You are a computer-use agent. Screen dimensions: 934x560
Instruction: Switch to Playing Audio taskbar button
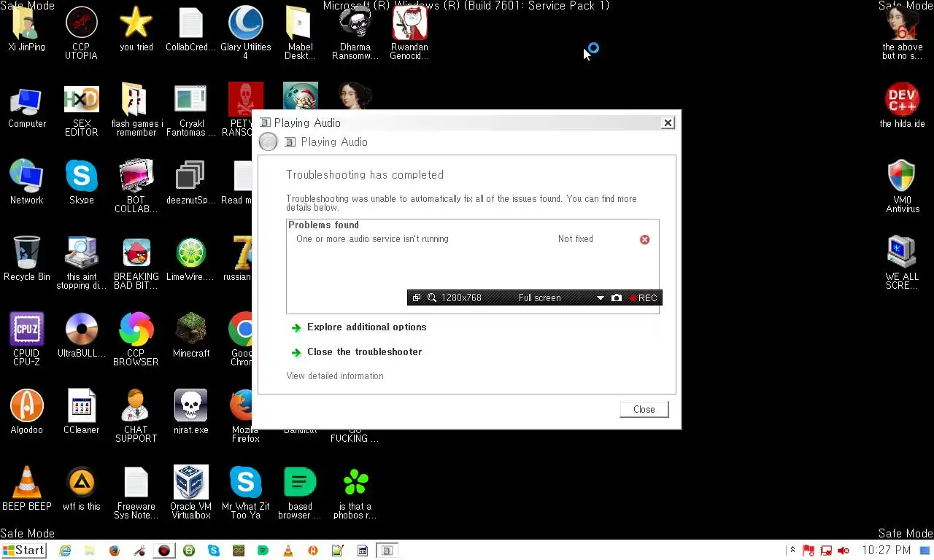[x=387, y=551]
